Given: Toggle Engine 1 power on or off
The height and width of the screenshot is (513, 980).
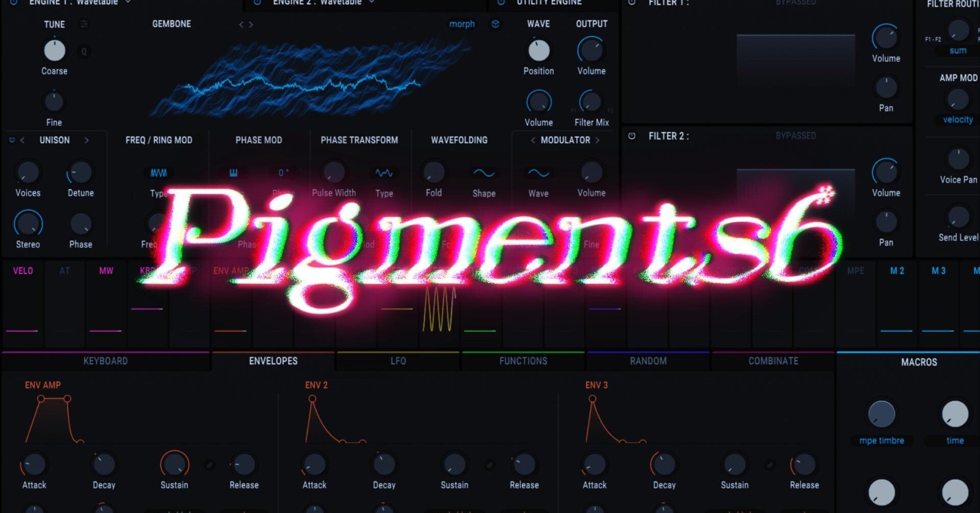Looking at the screenshot, I should coord(12,2).
